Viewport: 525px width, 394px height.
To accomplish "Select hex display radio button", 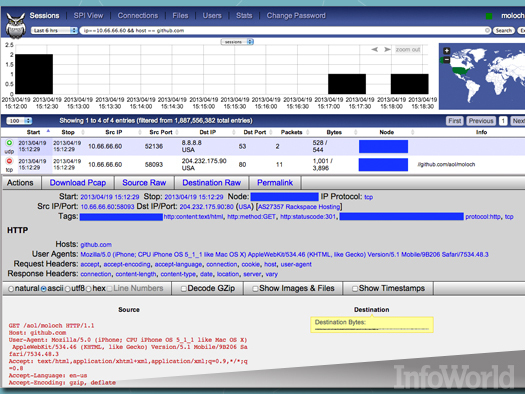I will pos(89,289).
